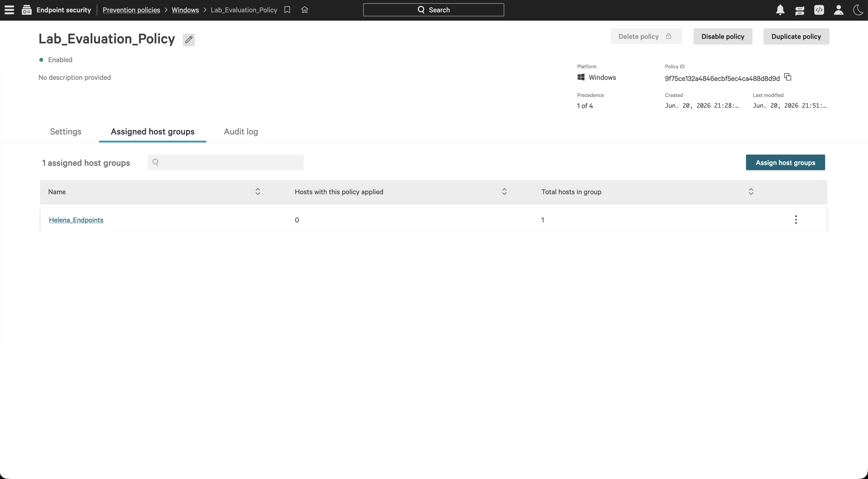The height and width of the screenshot is (479, 868).
Task: Open the hamburger navigation menu
Action: point(9,10)
